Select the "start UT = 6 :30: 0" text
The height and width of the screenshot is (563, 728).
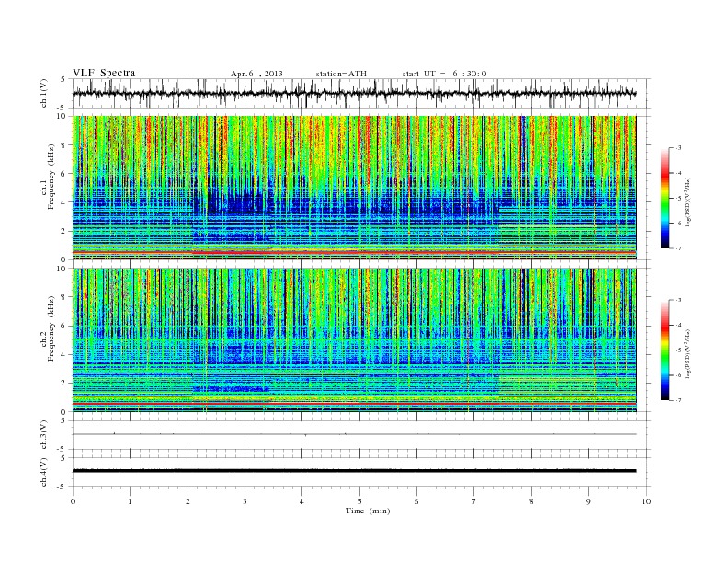pyautogui.click(x=444, y=74)
